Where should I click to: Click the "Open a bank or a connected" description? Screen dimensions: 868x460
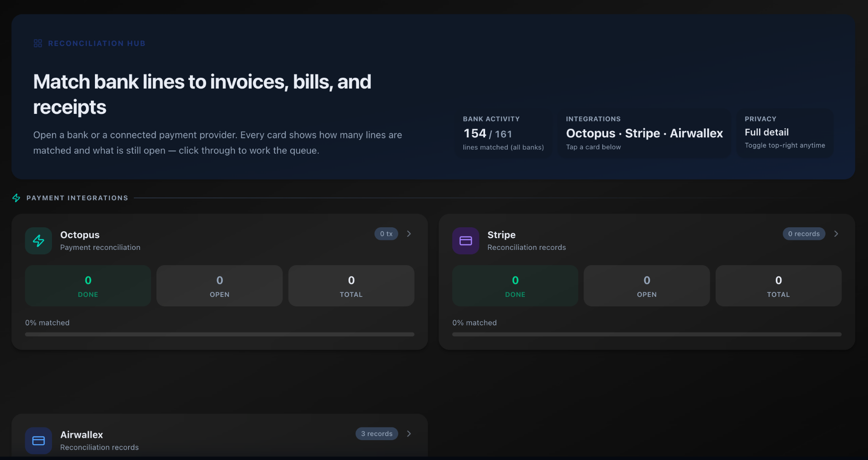click(x=217, y=143)
